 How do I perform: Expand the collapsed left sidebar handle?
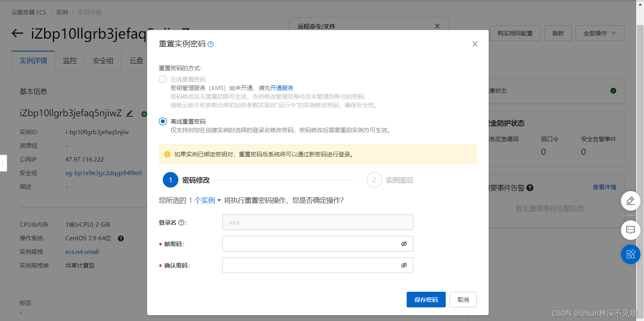(3, 163)
